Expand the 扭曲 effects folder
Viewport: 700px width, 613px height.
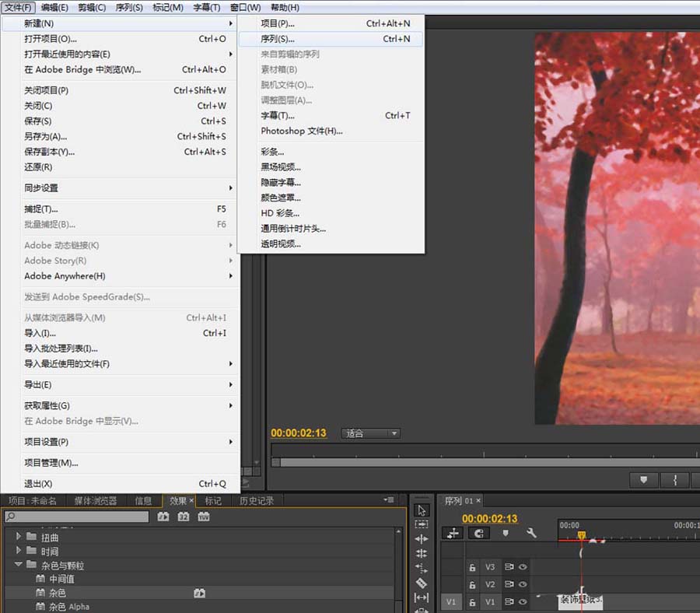point(17,536)
